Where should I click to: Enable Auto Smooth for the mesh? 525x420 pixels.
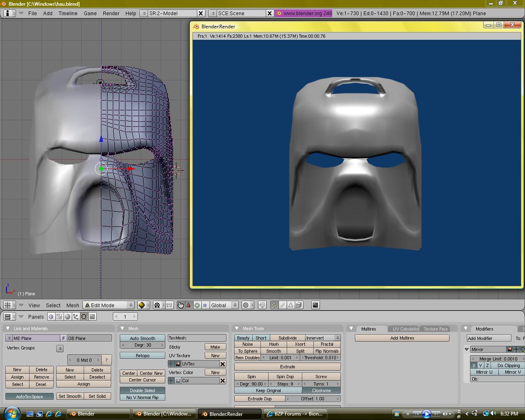click(x=142, y=338)
